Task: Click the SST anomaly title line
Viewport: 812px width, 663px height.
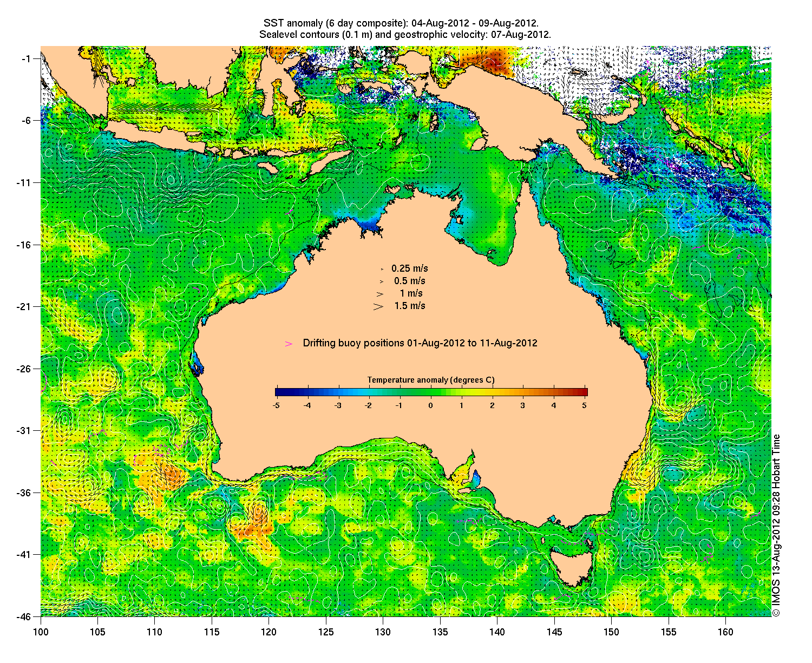Action: [401, 23]
